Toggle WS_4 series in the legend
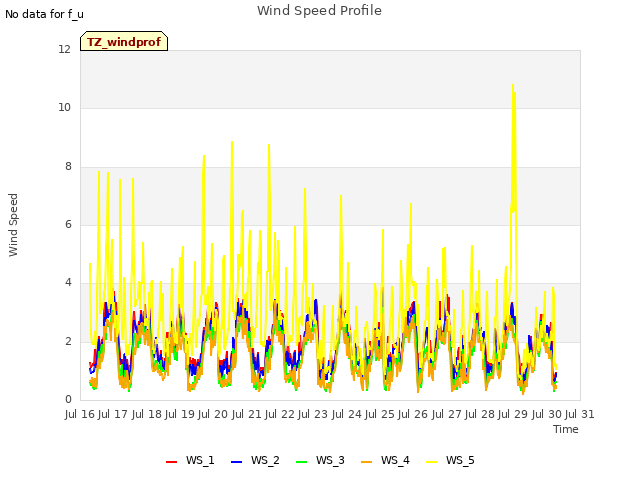 click(385, 460)
